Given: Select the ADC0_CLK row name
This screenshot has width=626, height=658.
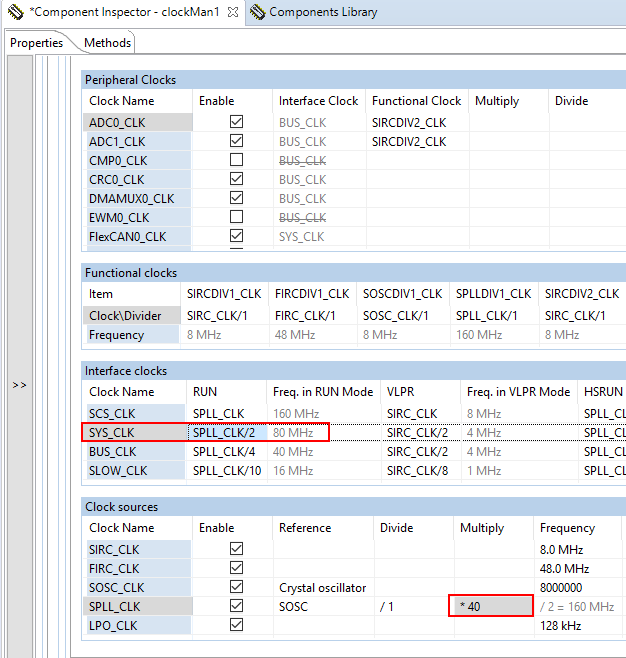Looking at the screenshot, I should (x=138, y=123).
